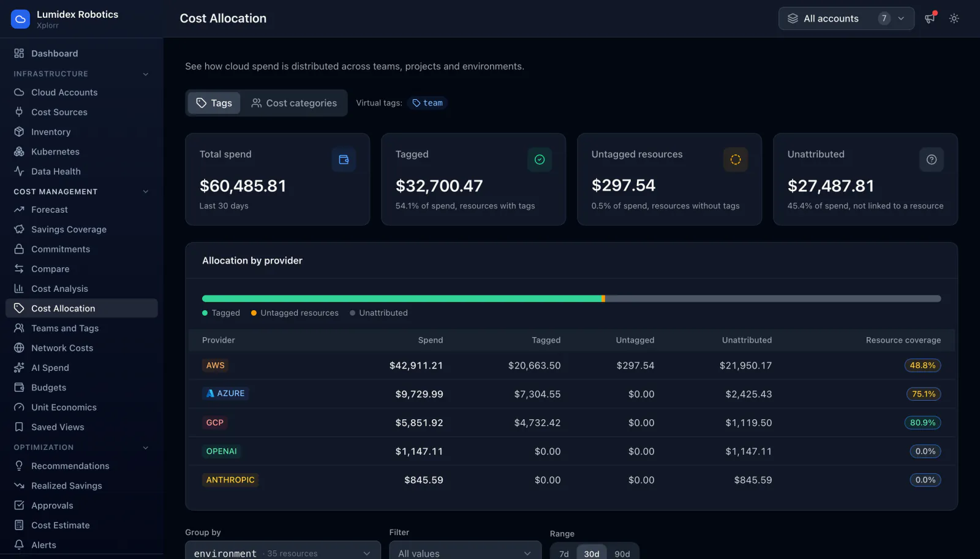Viewport: 980px width, 559px height.
Task: Open the Inventory page
Action: coord(81,132)
